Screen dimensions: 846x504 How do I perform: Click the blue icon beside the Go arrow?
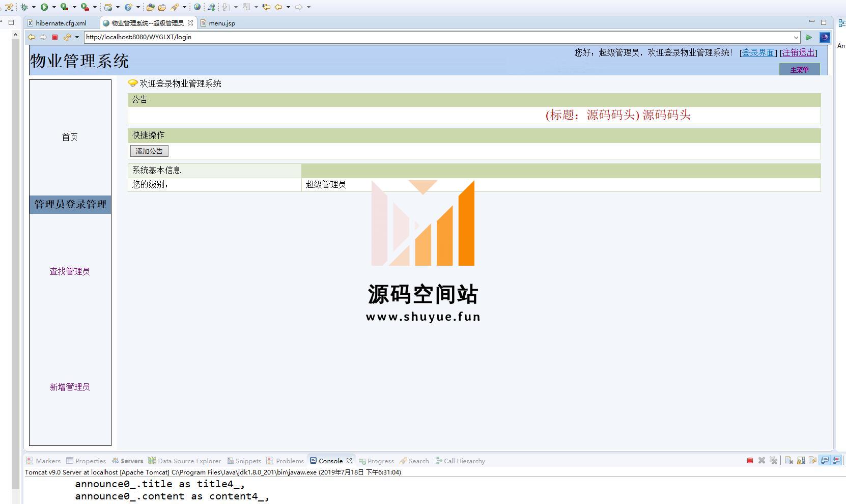click(x=825, y=37)
